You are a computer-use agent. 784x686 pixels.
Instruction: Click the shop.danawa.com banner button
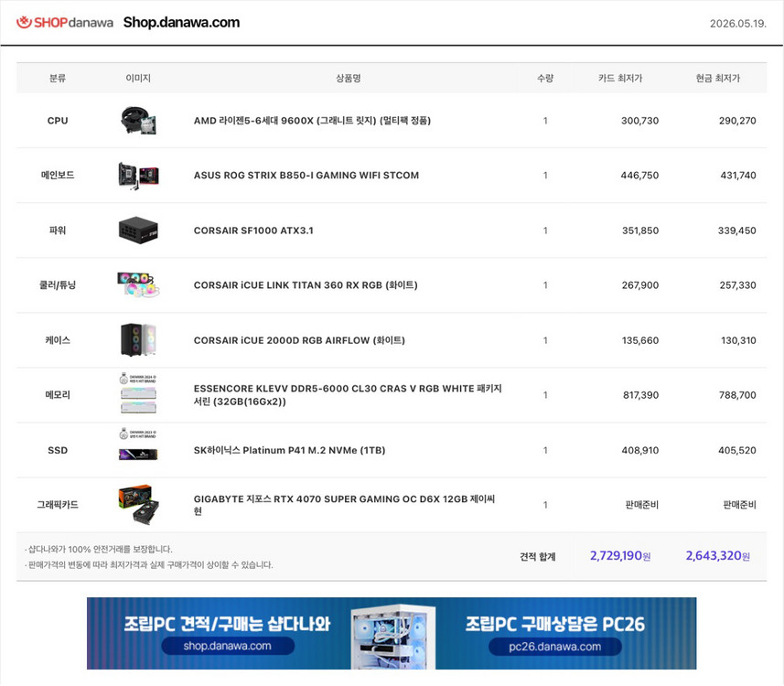coord(228,646)
